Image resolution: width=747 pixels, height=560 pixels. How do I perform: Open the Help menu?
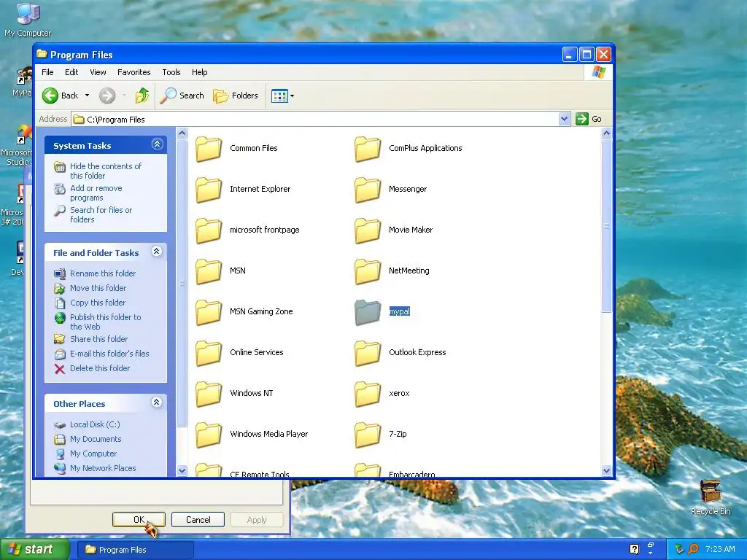point(200,72)
